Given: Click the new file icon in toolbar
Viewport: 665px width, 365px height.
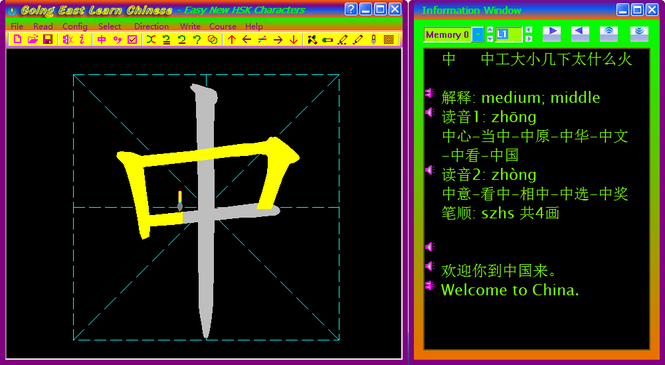Looking at the screenshot, I should coord(17,39).
